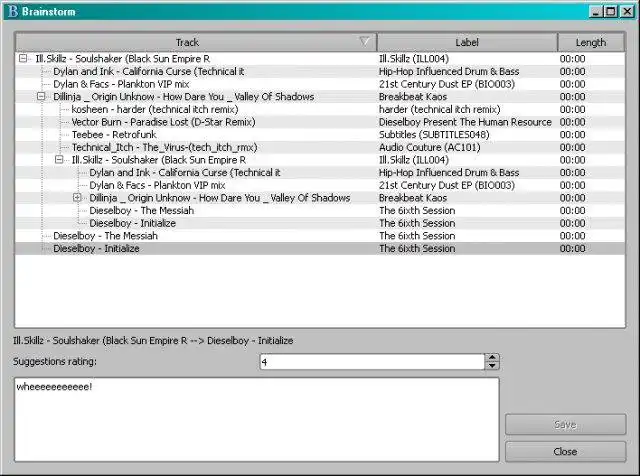Sort by the Track column header

coord(196,42)
